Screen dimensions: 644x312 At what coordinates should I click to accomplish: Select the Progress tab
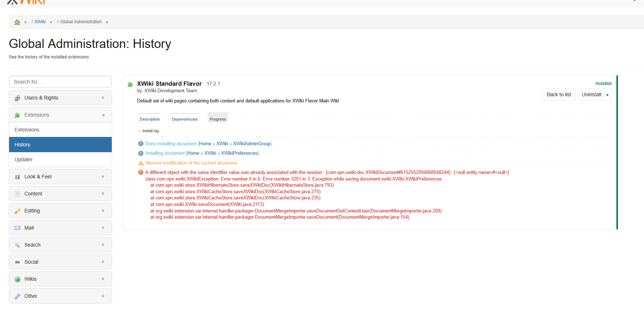(x=218, y=119)
